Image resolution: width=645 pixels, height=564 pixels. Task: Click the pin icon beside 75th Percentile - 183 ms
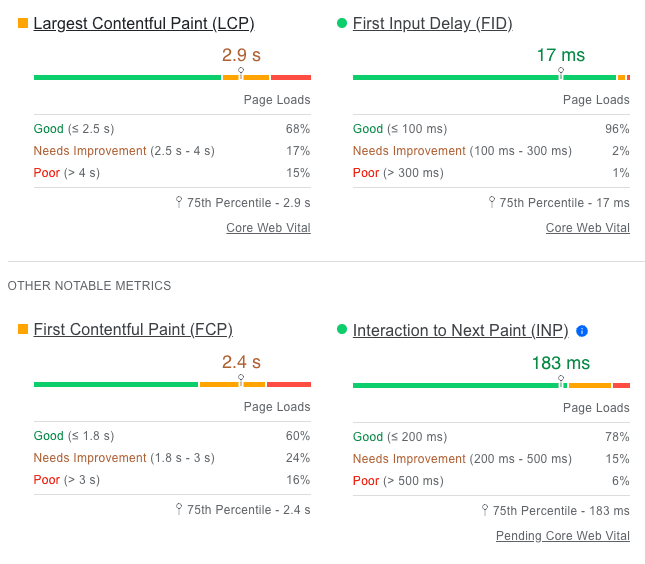point(485,510)
